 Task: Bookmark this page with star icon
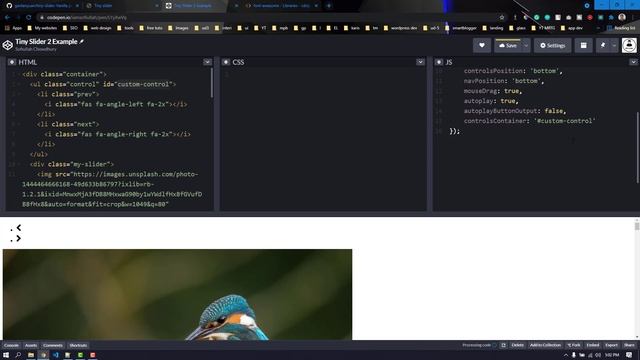point(502,18)
